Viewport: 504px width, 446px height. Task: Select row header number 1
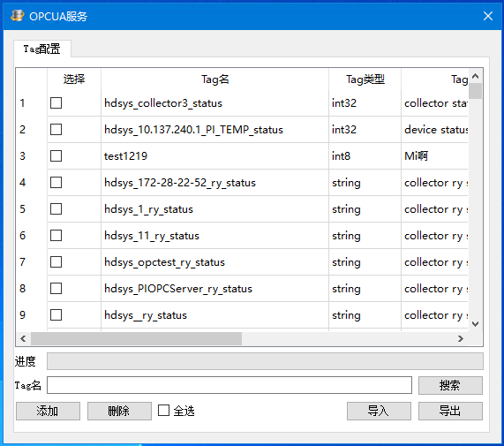(x=32, y=103)
